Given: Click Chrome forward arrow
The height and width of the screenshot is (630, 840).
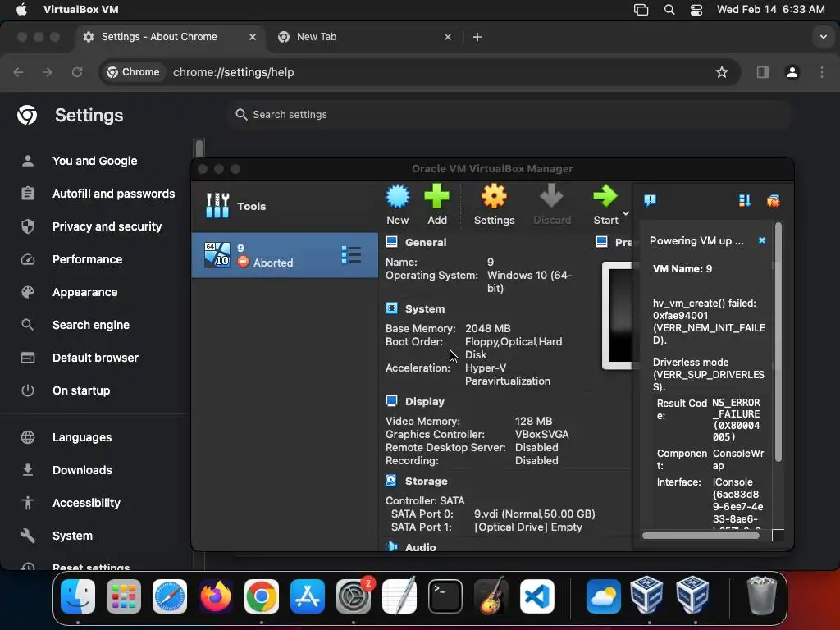Looking at the screenshot, I should click(x=48, y=72).
